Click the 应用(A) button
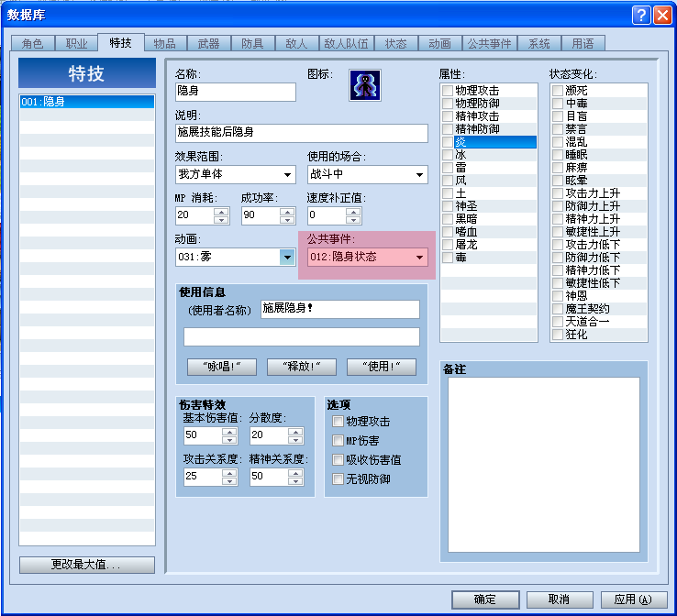677x616 pixels. click(x=634, y=599)
